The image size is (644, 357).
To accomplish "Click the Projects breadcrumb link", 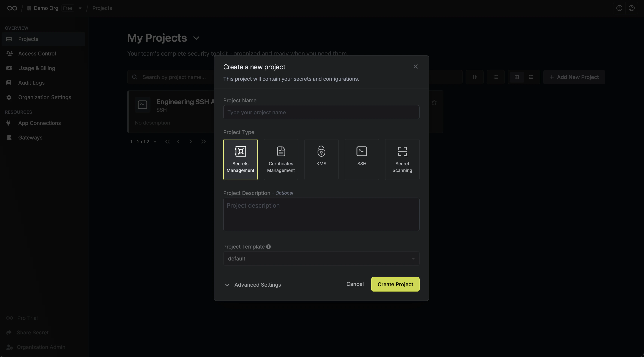I will coord(102,8).
